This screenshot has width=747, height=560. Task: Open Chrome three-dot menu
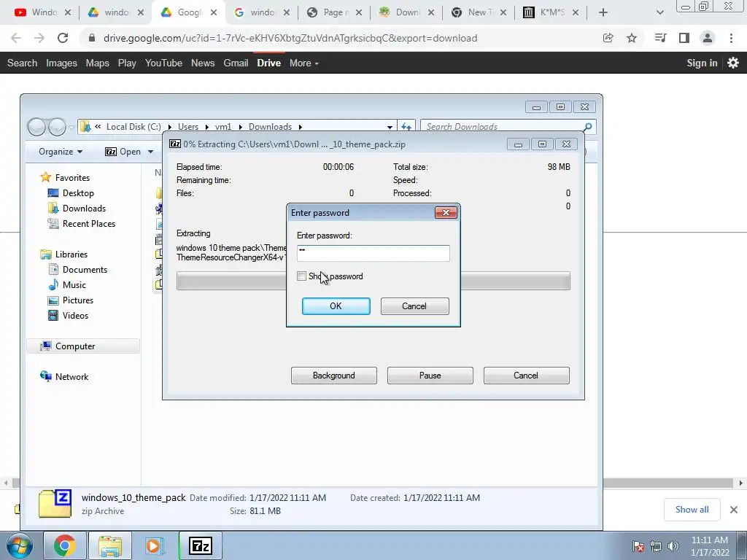pos(731,38)
